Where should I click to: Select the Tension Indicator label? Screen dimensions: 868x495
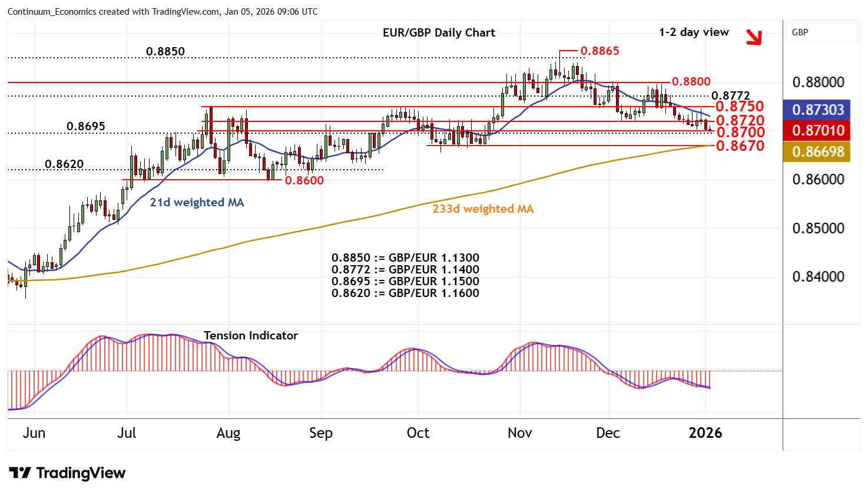tap(250, 335)
